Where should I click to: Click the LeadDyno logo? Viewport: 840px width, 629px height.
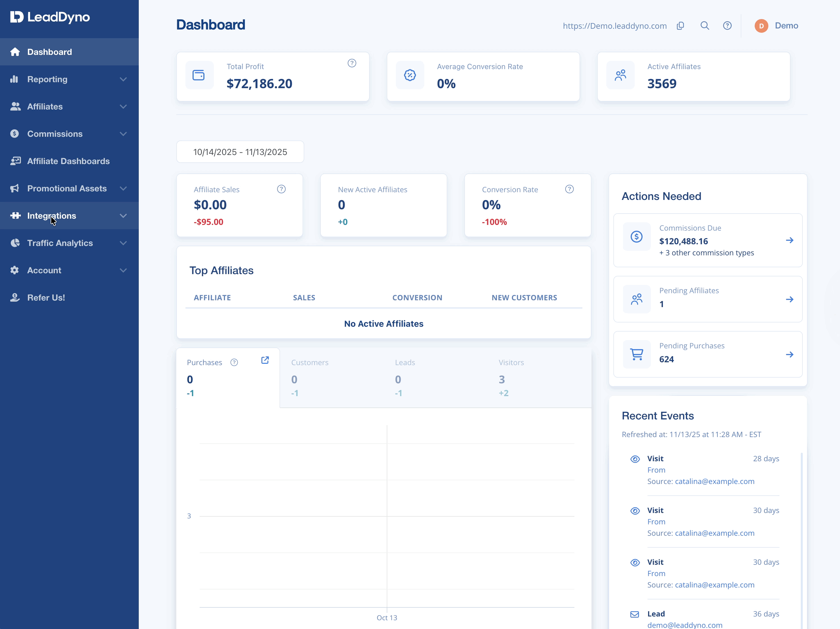[50, 17]
